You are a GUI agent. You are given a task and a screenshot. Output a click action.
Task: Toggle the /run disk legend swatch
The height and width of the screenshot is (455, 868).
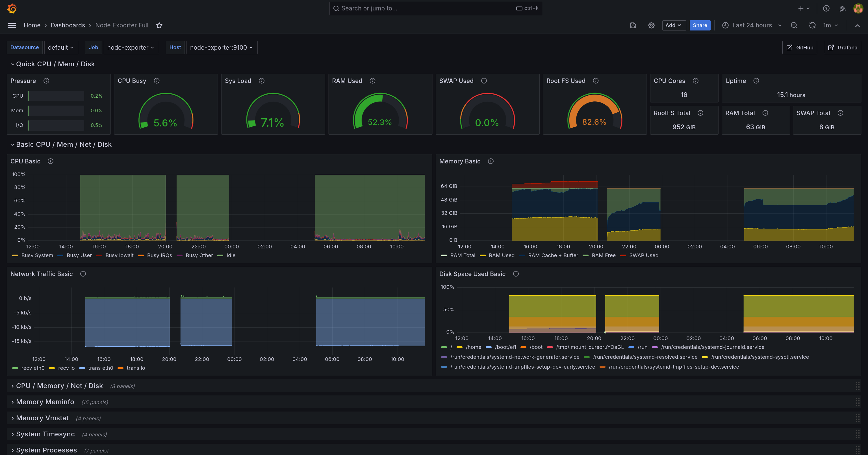pyautogui.click(x=632, y=347)
